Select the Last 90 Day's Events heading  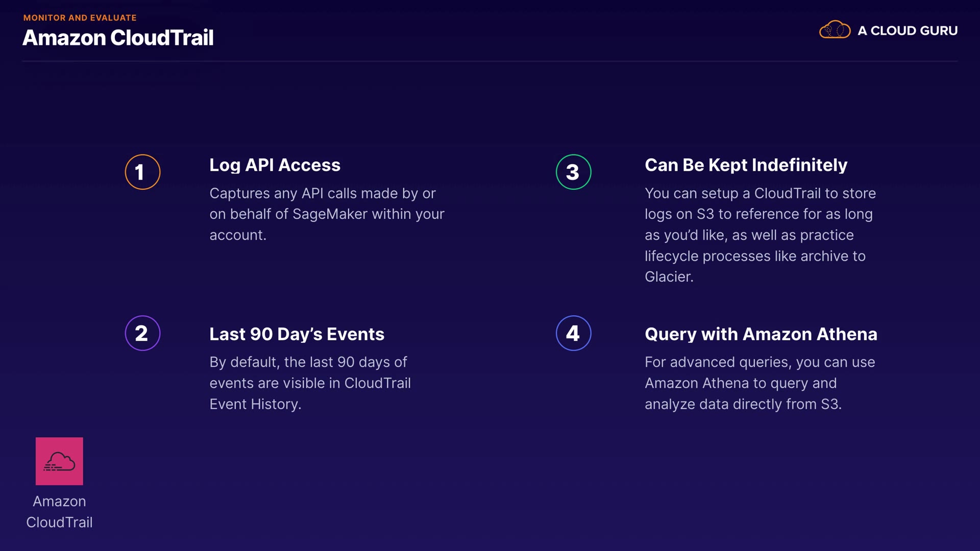(297, 334)
